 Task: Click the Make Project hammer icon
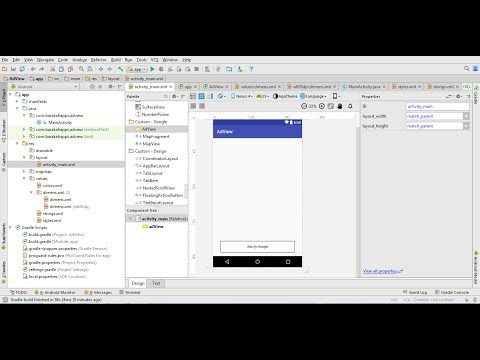tap(120, 69)
